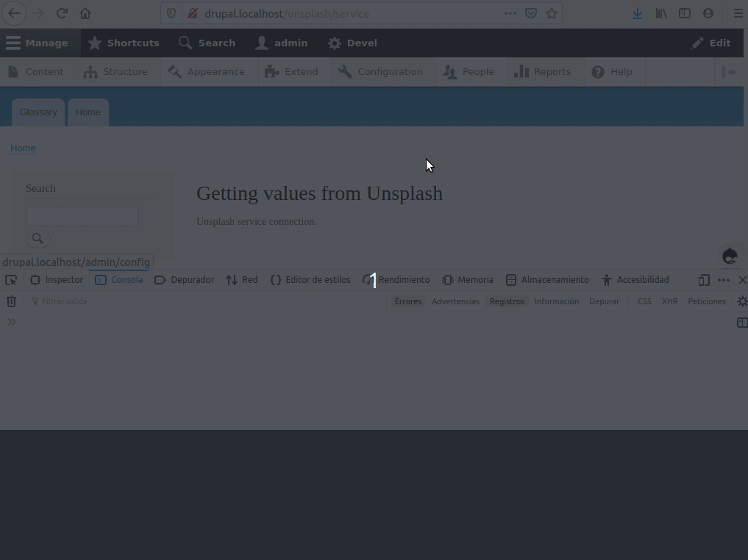The image size is (748, 560).
Task: Open the Firefox application menu
Action: click(x=738, y=12)
